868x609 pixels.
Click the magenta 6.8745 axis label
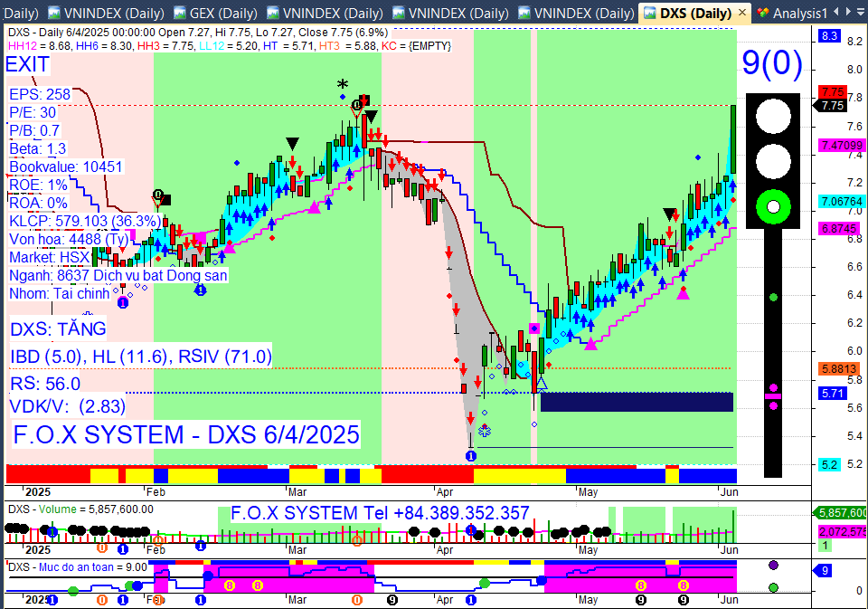(839, 228)
